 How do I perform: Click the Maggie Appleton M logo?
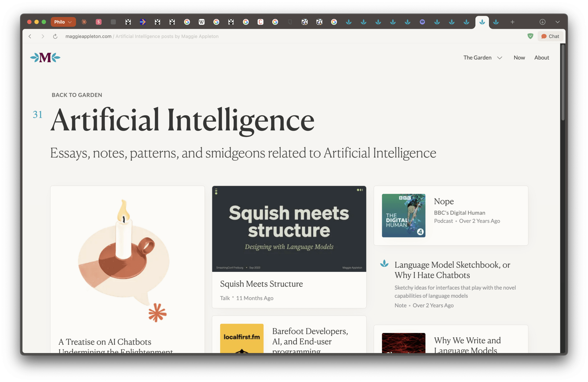coord(45,57)
